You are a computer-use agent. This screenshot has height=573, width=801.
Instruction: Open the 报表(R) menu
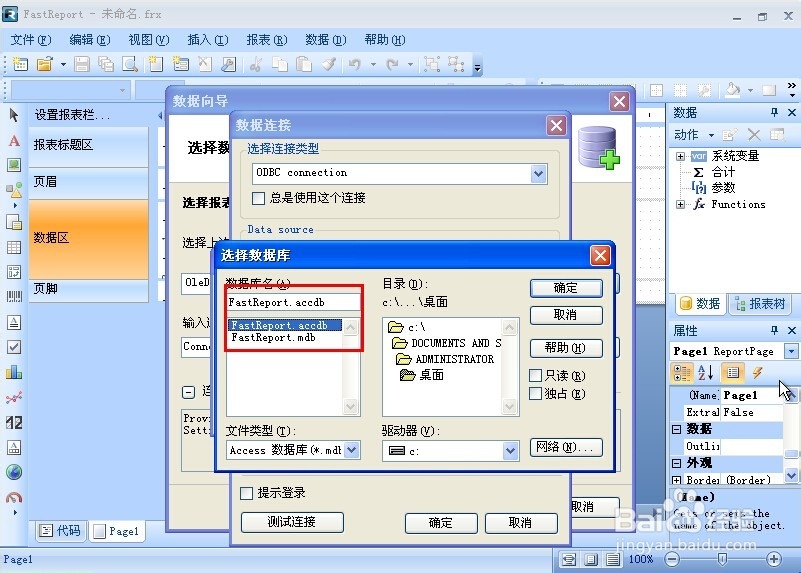click(267, 40)
